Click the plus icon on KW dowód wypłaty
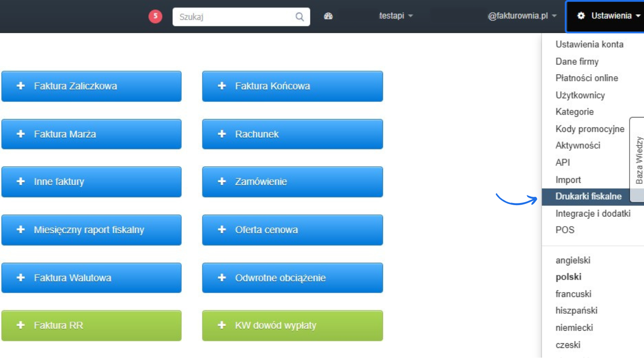The image size is (644, 358). (222, 325)
